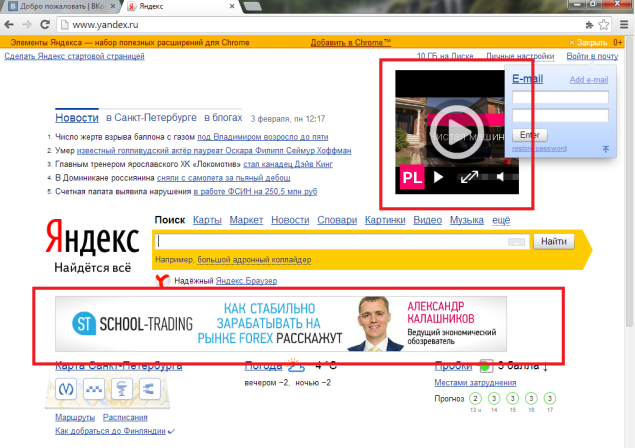This screenshot has width=635, height=448.
Task: Click example query большой адронный коллайдер
Action: click(254, 260)
